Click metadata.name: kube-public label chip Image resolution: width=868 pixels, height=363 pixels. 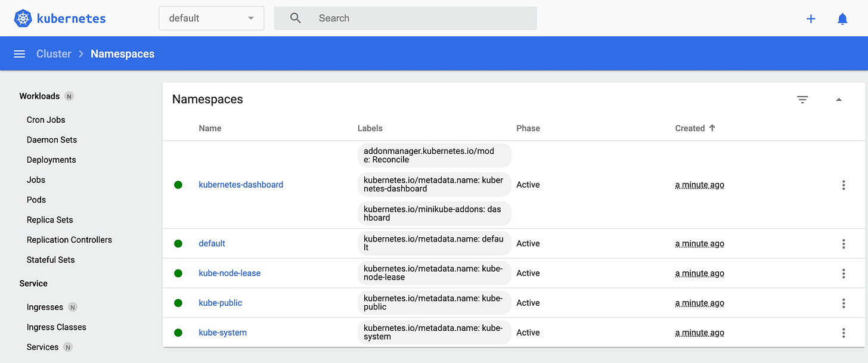point(435,303)
